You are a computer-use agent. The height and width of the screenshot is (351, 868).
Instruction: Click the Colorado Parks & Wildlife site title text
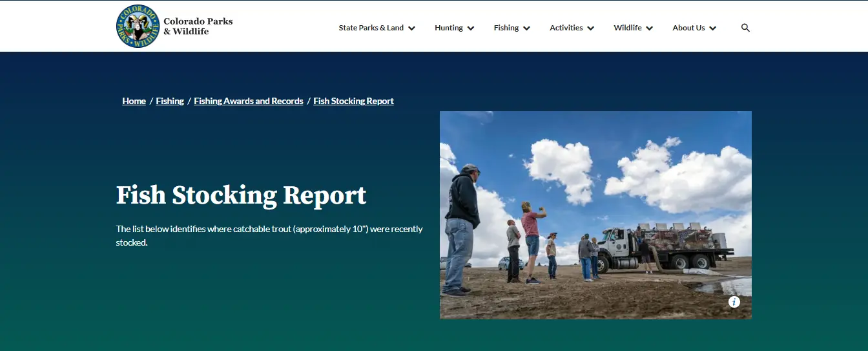(198, 26)
